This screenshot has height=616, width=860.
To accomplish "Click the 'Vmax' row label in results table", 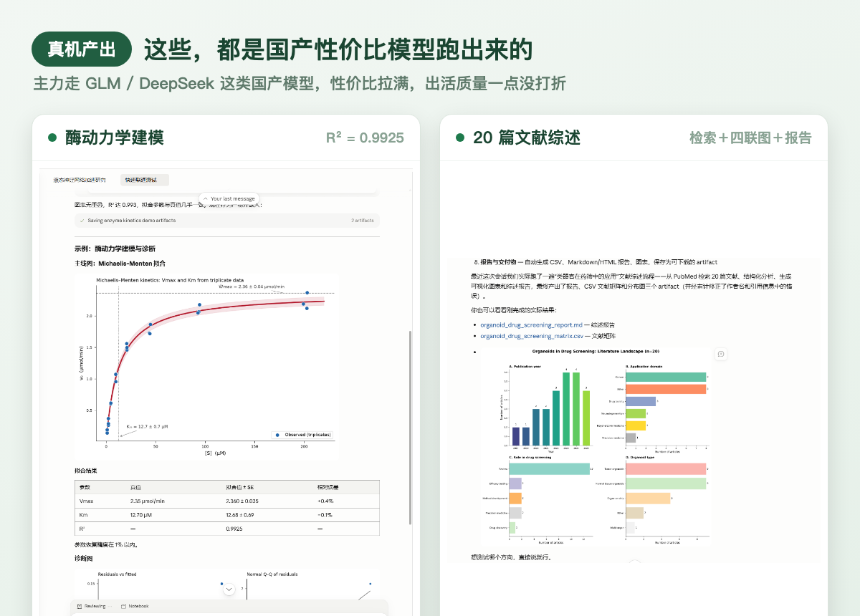I will pyautogui.click(x=87, y=501).
